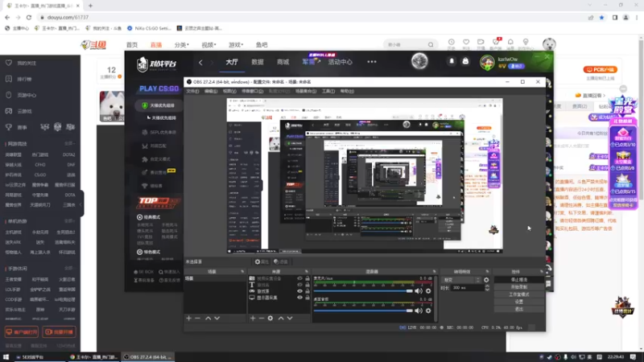The width and height of the screenshot is (644, 362).
Task: Toggle visibility of 游戏源 source
Action: (x=299, y=291)
